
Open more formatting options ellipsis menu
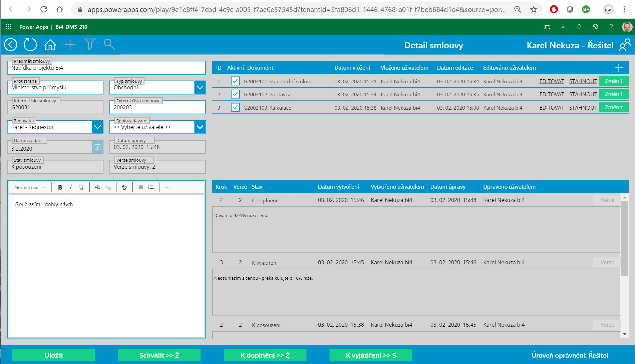167,187
